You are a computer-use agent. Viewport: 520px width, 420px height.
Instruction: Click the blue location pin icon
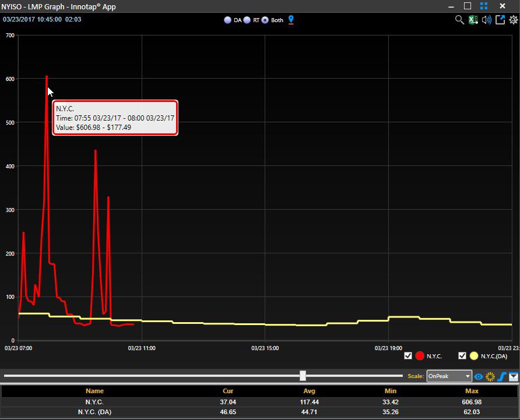[291, 20]
